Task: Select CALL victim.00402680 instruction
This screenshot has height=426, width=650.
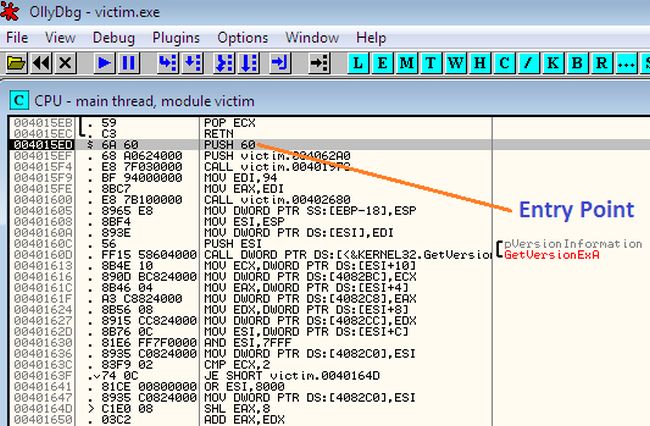Action: 277,200
